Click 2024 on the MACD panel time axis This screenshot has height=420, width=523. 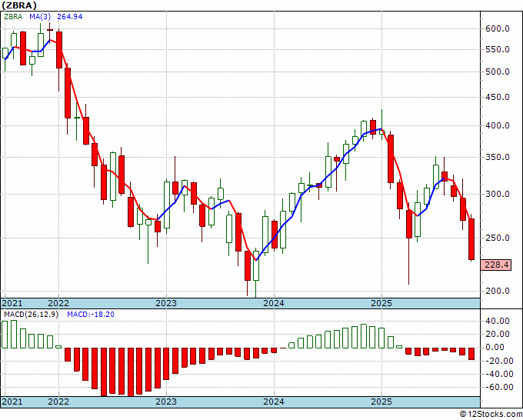pos(274,402)
